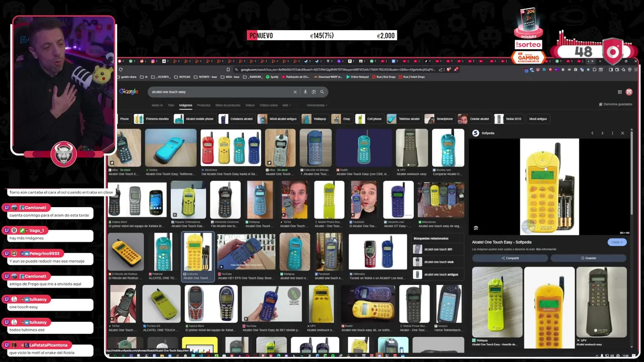The image size is (644, 362).
Task: Reload the page with the browser refresh icon
Action: click(x=121, y=69)
